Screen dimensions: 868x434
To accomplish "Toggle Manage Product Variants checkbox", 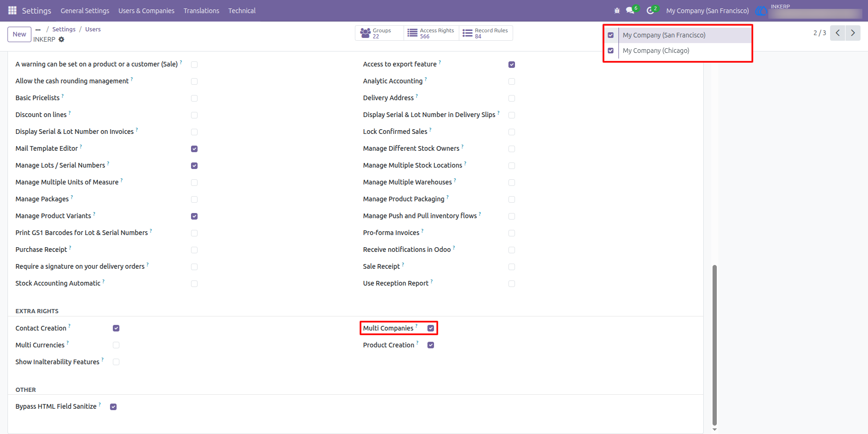I will 194,216.
